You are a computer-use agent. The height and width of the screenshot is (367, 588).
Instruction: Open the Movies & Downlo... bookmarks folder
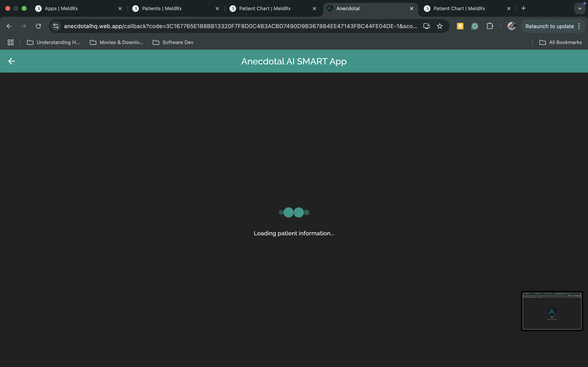tap(117, 42)
